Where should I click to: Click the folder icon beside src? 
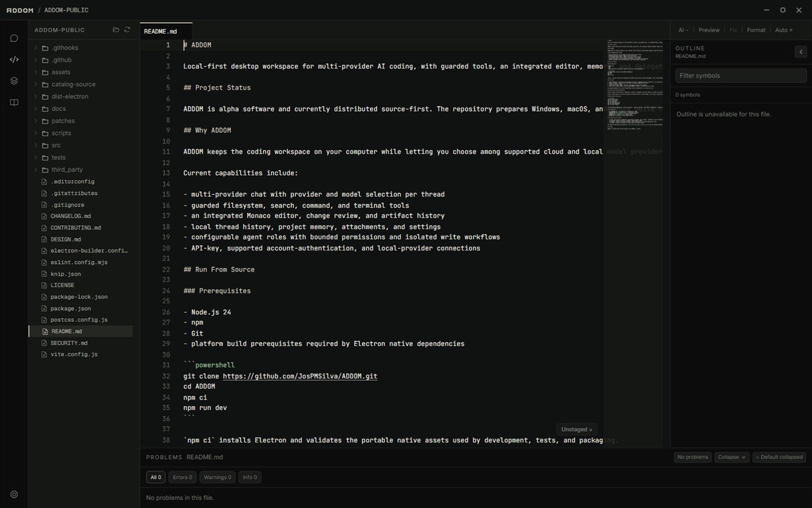click(x=45, y=145)
